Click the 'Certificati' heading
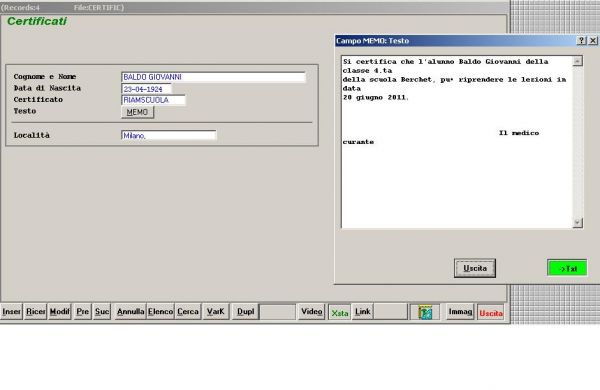The width and height of the screenshot is (600, 390). coord(37,21)
